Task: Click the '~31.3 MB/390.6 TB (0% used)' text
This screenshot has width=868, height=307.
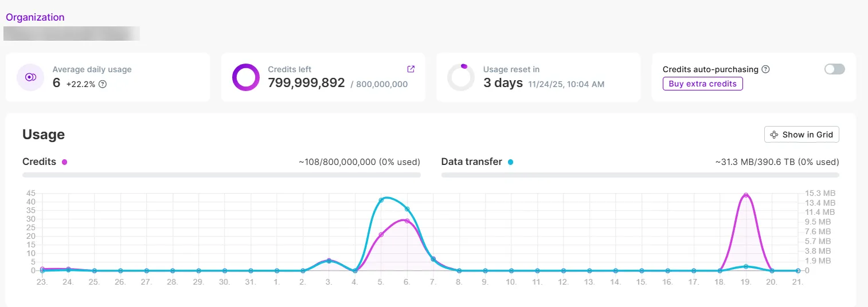Action: (777, 162)
